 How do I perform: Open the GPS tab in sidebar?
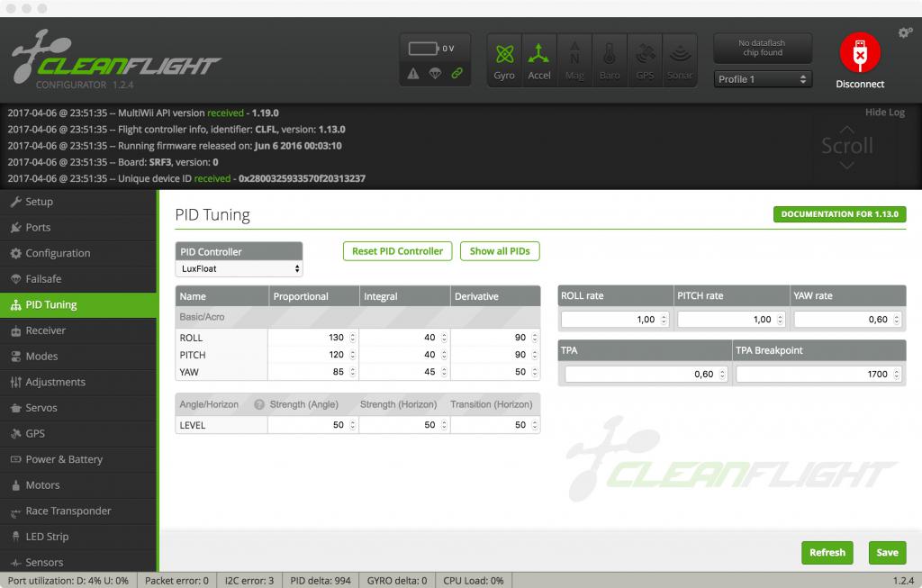click(78, 434)
